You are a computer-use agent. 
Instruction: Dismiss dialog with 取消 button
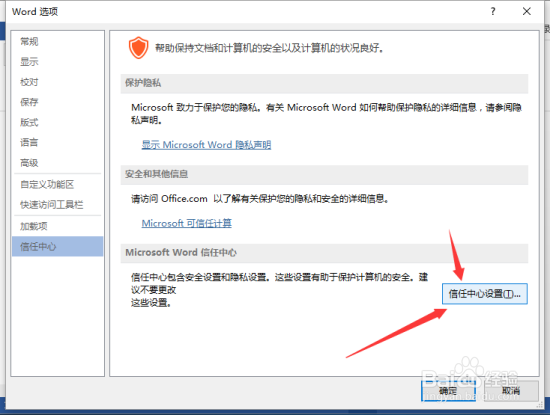(511, 391)
